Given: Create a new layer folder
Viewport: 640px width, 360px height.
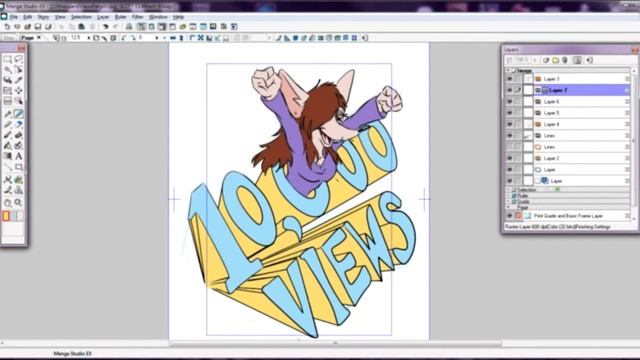Looking at the screenshot, I should pyautogui.click(x=556, y=60).
